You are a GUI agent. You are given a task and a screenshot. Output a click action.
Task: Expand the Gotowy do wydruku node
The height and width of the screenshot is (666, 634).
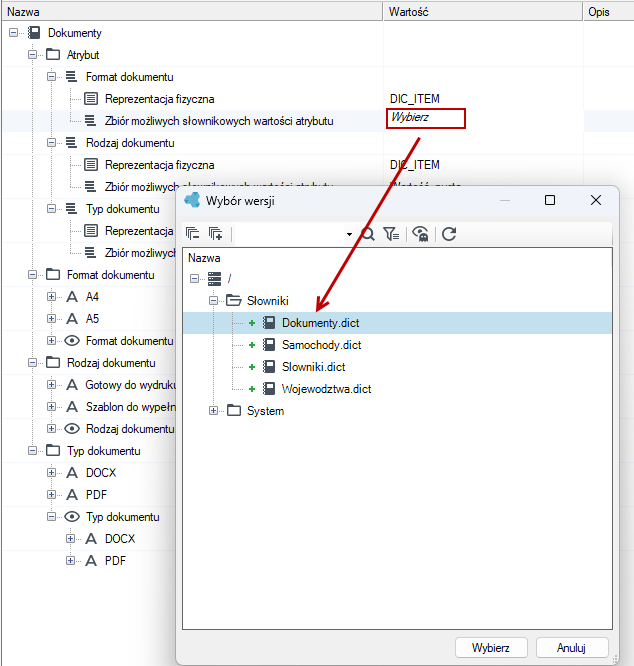[51, 384]
